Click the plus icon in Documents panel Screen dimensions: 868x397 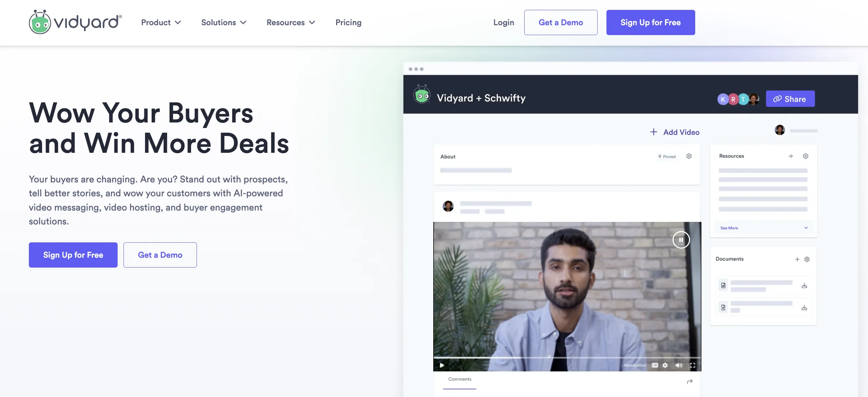797,259
